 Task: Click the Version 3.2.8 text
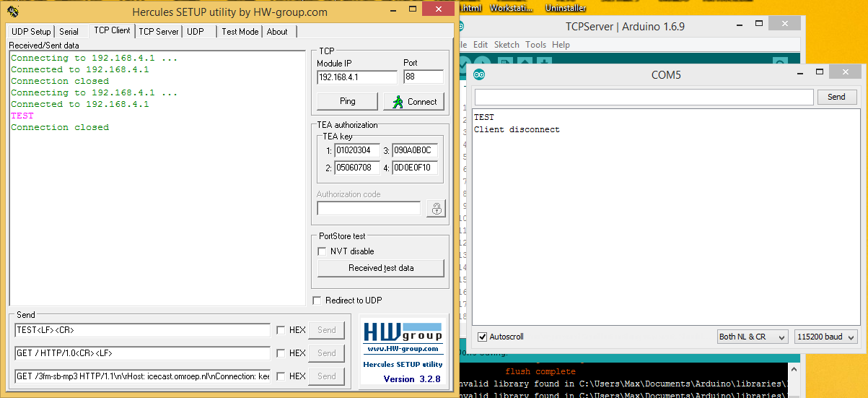tap(411, 379)
